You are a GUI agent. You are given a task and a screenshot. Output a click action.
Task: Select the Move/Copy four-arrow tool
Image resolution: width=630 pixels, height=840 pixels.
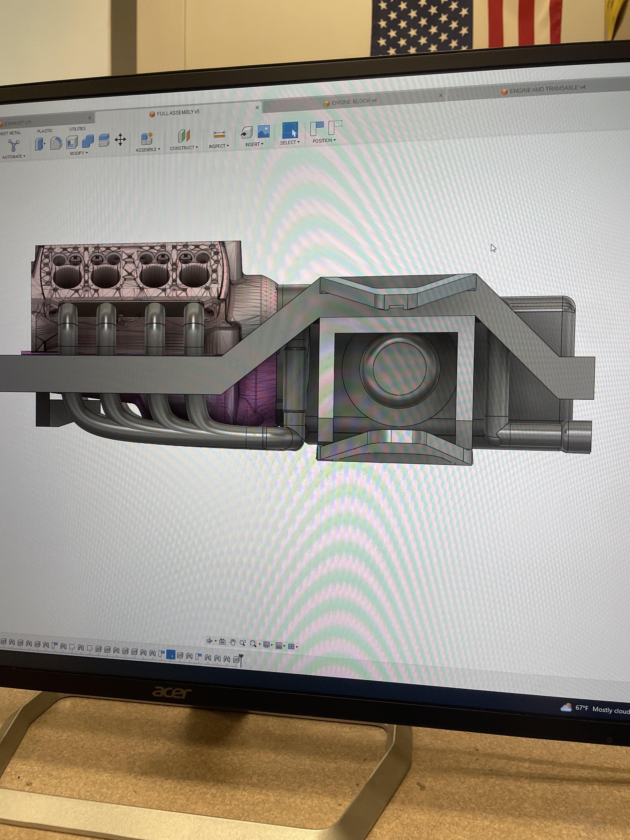(x=120, y=140)
